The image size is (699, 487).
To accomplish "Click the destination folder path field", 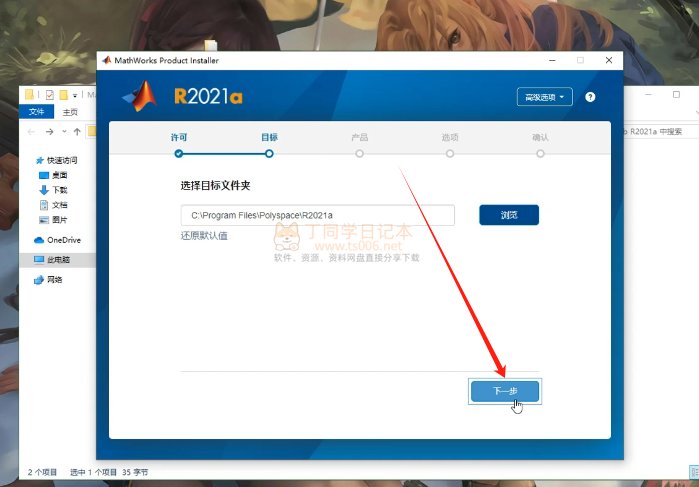I will click(317, 215).
